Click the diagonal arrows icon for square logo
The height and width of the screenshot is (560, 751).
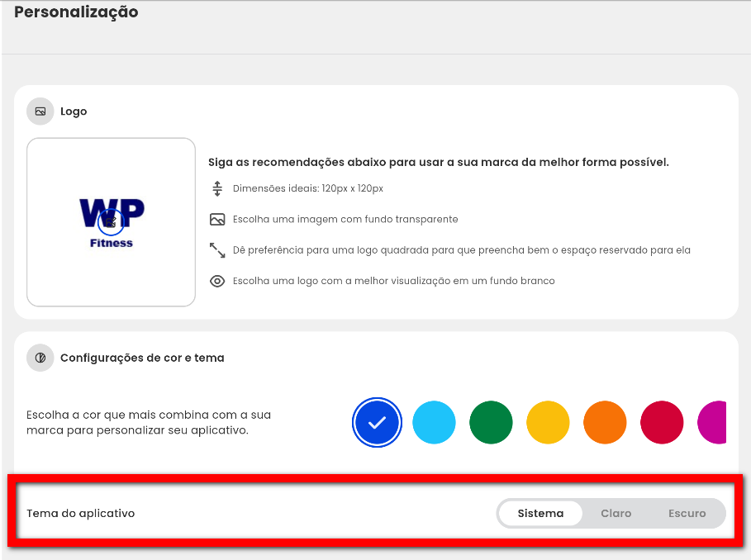pos(217,250)
